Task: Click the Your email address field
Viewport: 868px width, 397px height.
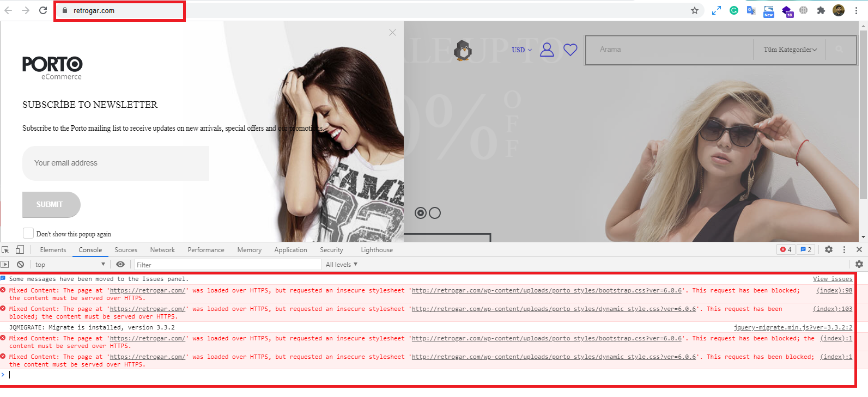Action: (x=116, y=163)
